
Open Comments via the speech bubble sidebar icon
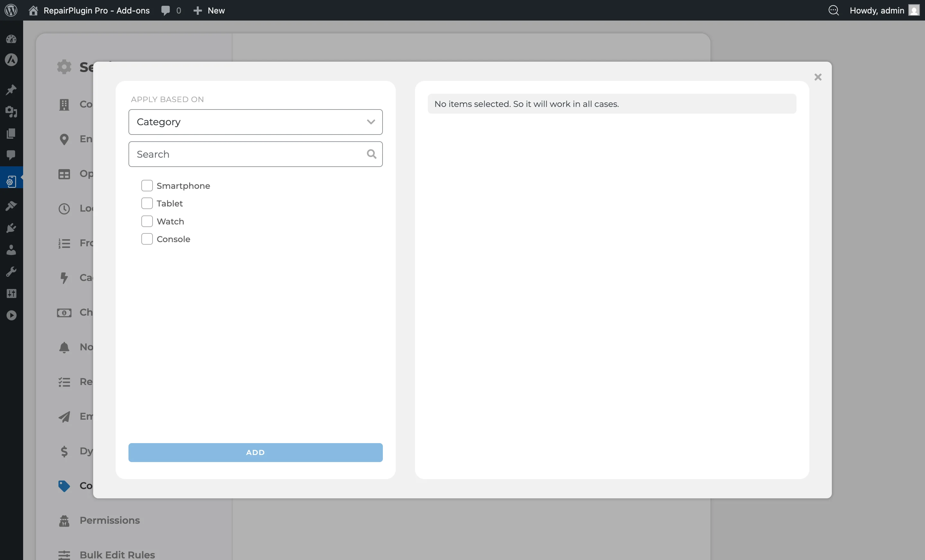(x=11, y=155)
